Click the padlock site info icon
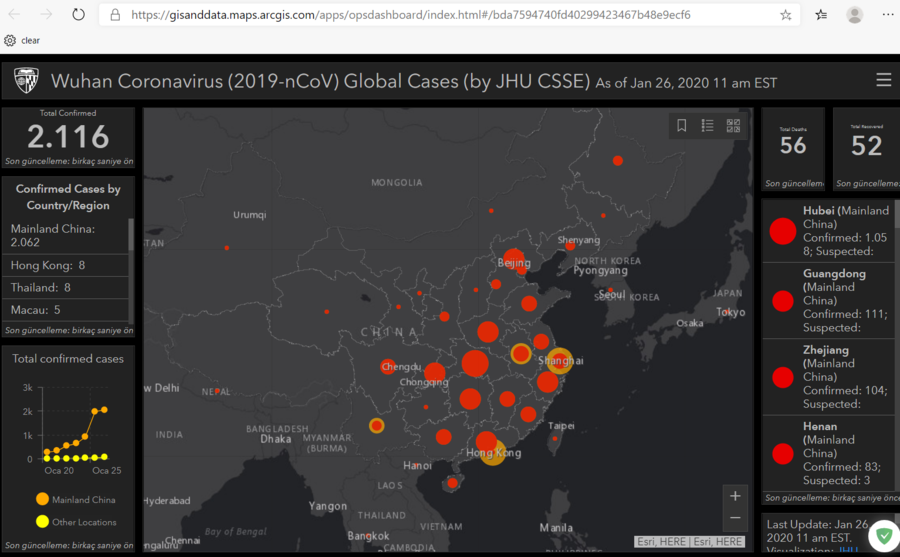Screen dimensions: 900x557 tap(115, 15)
